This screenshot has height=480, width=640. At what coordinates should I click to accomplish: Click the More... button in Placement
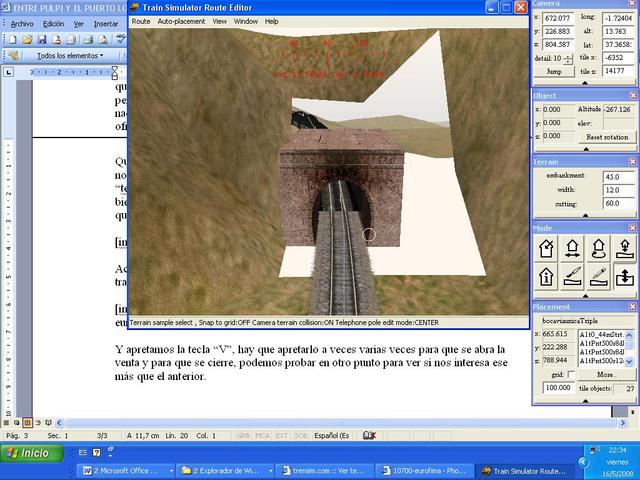click(606, 374)
